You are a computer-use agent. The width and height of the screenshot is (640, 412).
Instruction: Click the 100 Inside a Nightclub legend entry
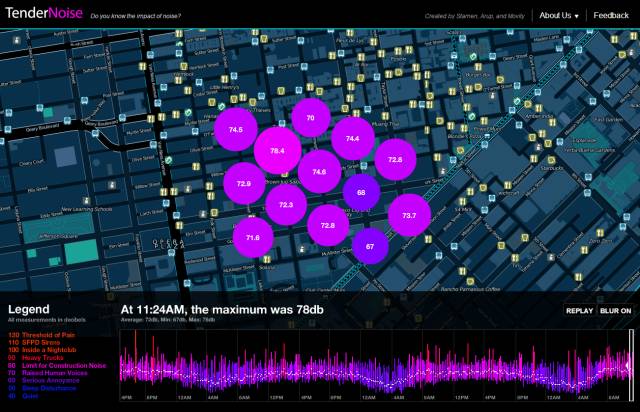click(42, 350)
